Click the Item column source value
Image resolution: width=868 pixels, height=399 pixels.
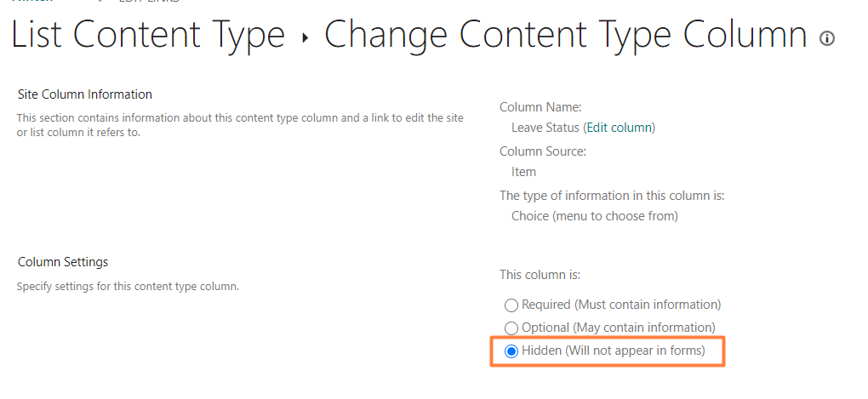coord(523,172)
